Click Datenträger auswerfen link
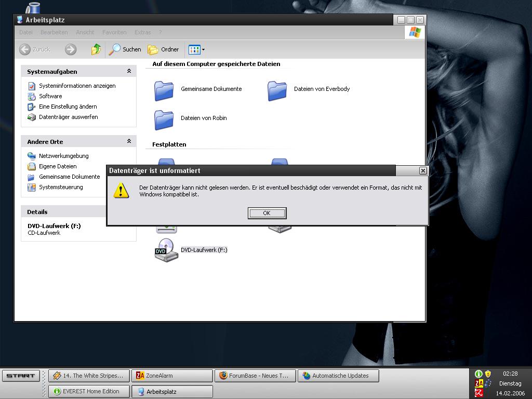 [69, 117]
